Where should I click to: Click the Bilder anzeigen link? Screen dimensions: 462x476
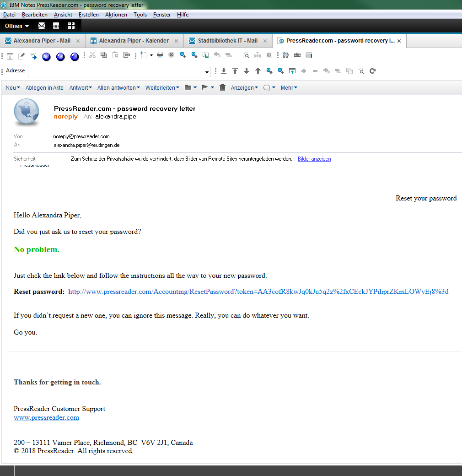[314, 159]
